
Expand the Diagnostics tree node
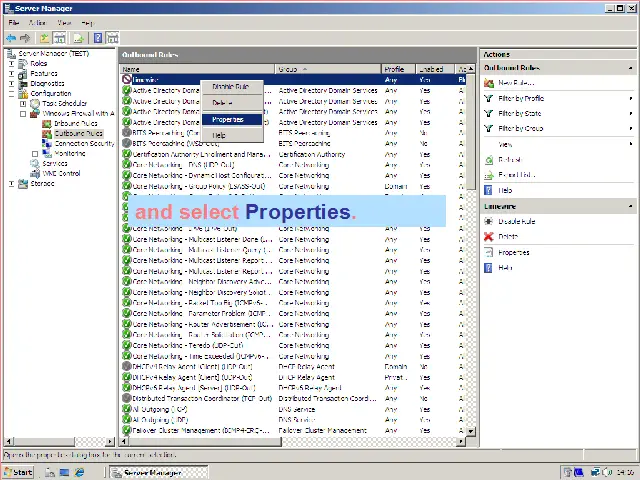[x=11, y=84]
